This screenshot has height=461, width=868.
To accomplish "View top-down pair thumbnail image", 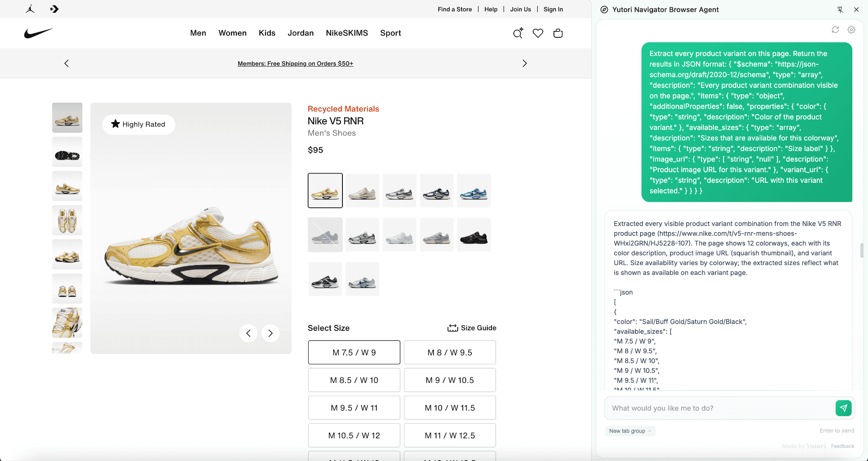I will 67,220.
